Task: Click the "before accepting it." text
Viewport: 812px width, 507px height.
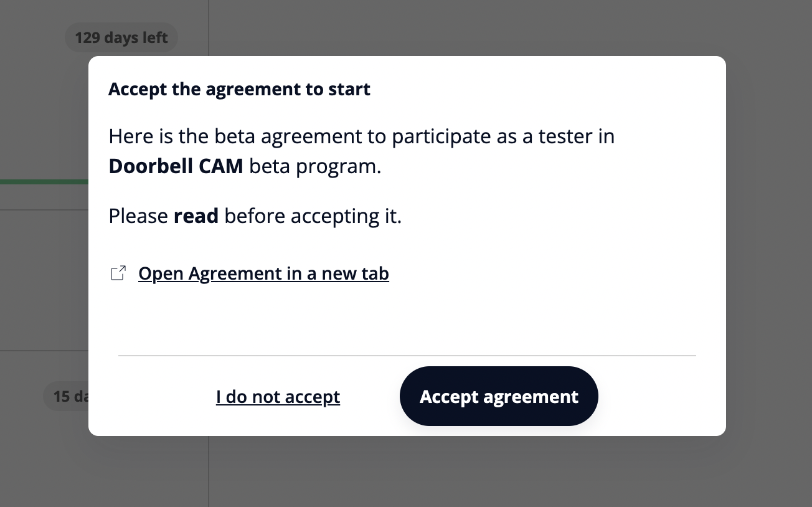Action: pos(313,216)
